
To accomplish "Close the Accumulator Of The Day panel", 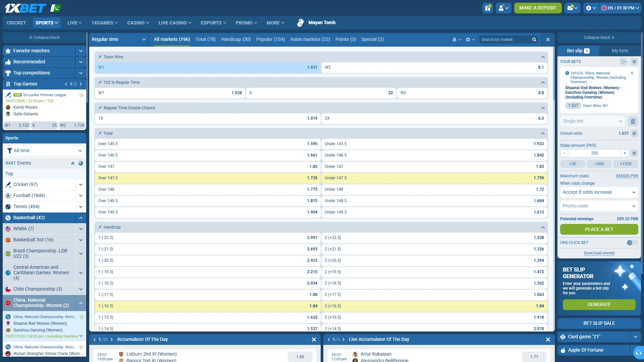I will [314, 340].
